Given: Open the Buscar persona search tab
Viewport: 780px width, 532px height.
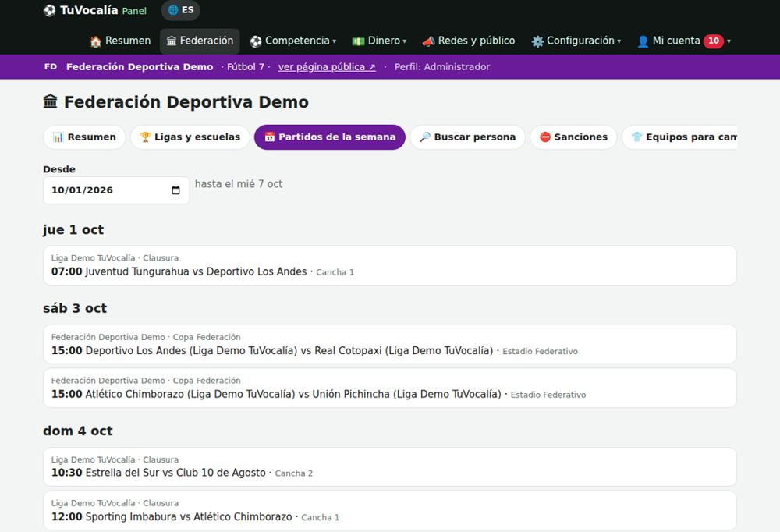Looking at the screenshot, I should pyautogui.click(x=467, y=137).
